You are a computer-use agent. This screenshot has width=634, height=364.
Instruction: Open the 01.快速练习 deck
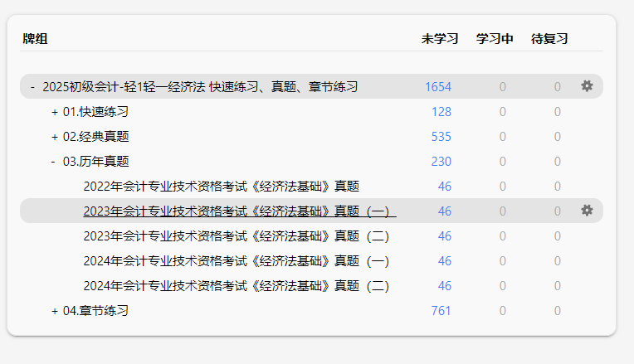(95, 112)
